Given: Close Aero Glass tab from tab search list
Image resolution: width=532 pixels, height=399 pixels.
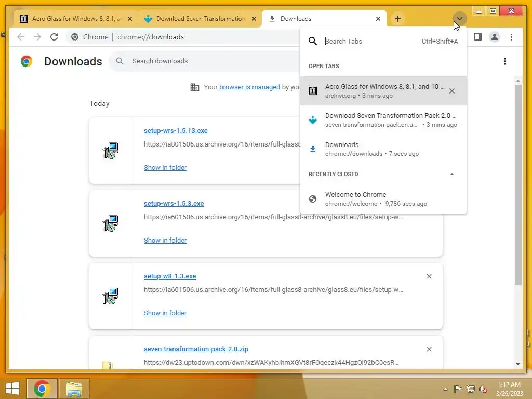Looking at the screenshot, I should 452,91.
